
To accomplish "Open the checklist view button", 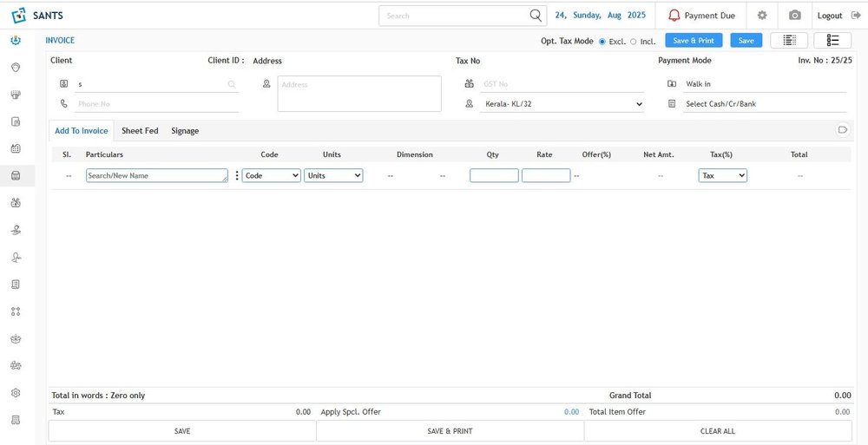I will coord(832,41).
